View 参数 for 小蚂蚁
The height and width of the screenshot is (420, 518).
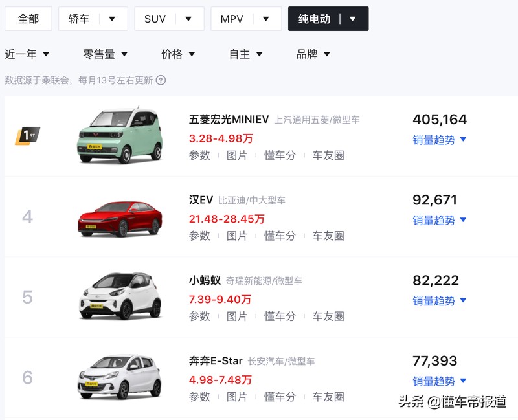(199, 316)
